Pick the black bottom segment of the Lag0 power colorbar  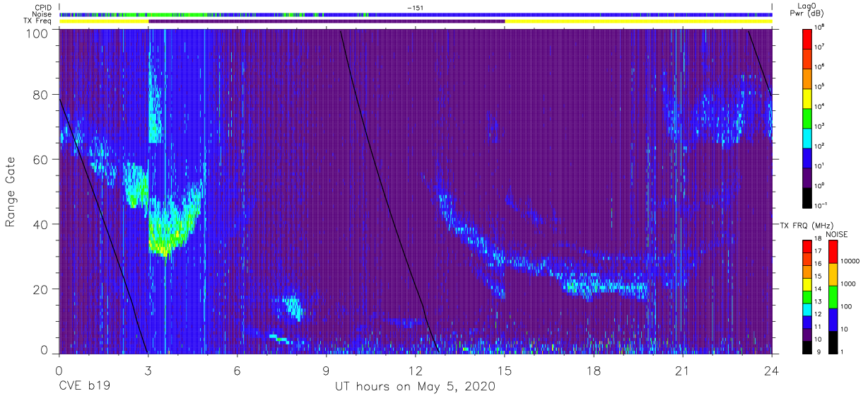click(807, 197)
